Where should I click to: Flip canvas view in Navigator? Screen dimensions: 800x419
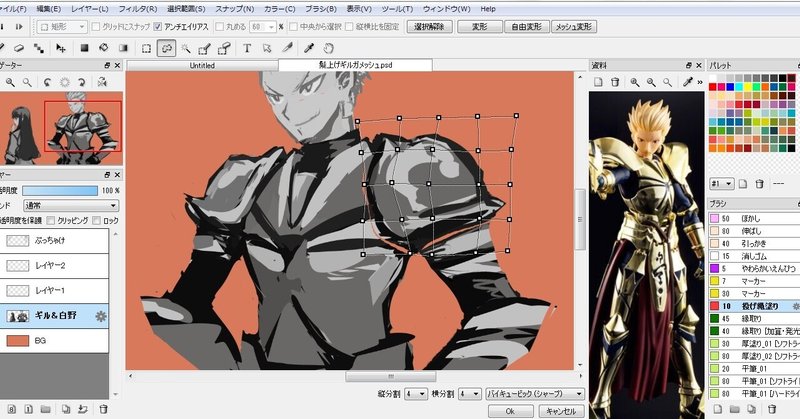102,82
